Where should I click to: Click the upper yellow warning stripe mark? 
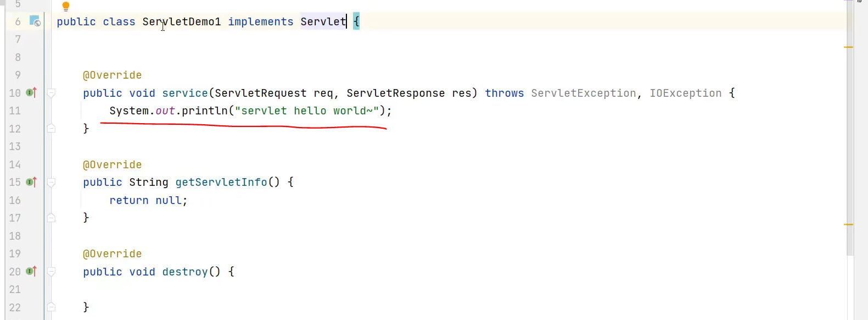coord(849,47)
